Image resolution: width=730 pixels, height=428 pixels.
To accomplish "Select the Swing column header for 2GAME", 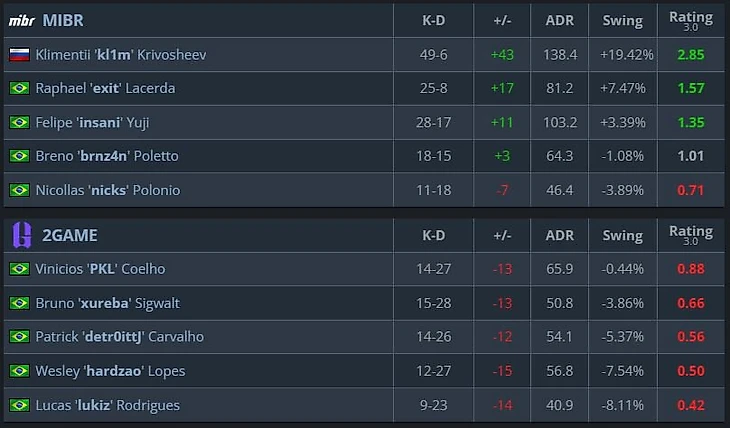I will (x=623, y=236).
